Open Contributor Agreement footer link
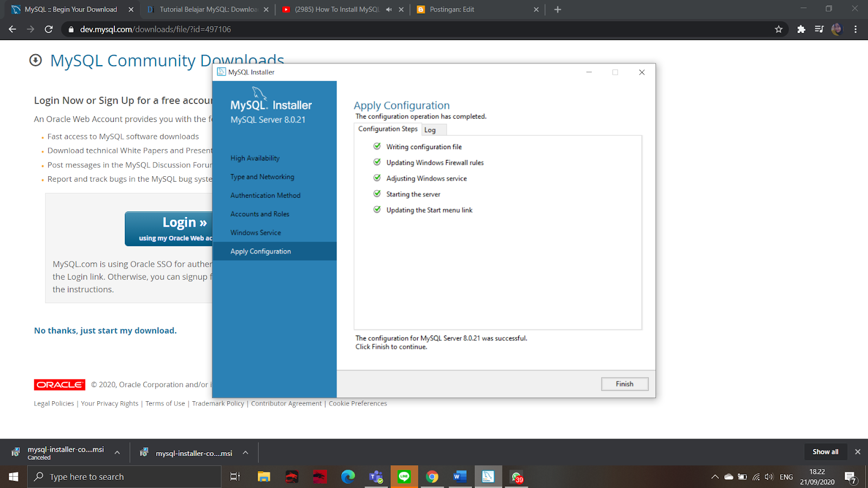Image resolution: width=868 pixels, height=488 pixels. pyautogui.click(x=286, y=403)
